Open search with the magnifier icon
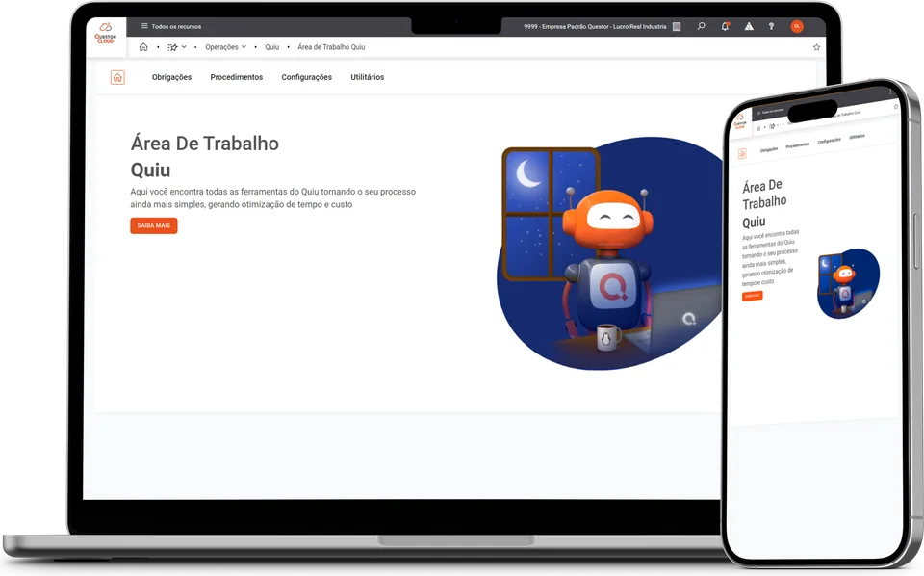The height and width of the screenshot is (576, 924). point(702,26)
